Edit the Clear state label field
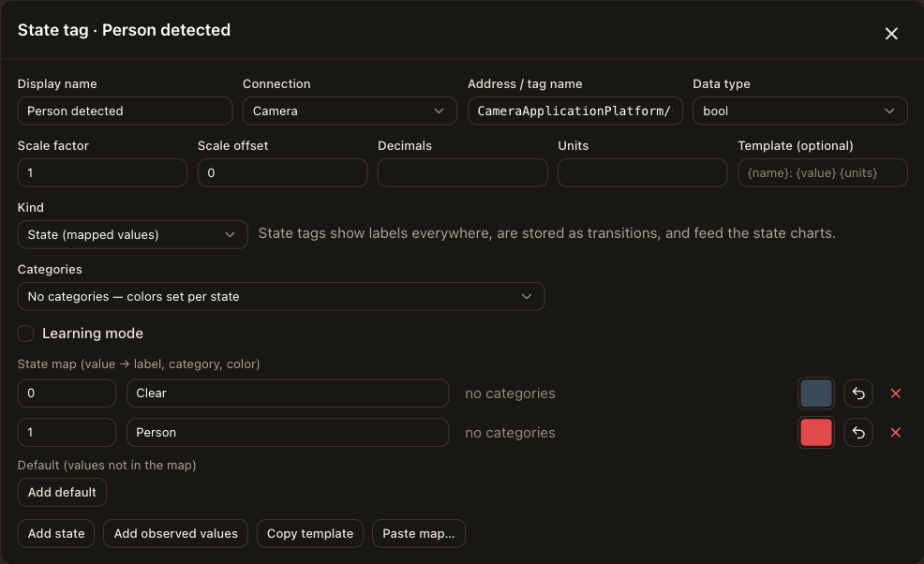 click(288, 393)
